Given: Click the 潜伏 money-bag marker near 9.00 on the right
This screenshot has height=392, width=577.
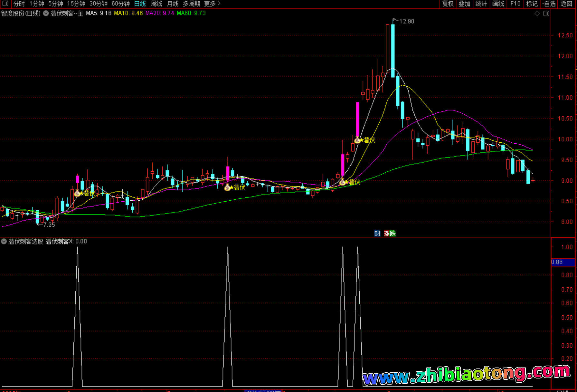Looking at the screenshot, I should 342,182.
